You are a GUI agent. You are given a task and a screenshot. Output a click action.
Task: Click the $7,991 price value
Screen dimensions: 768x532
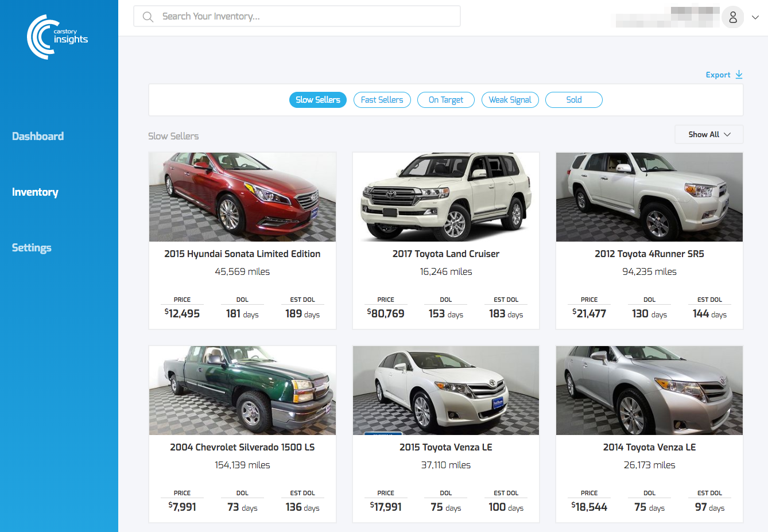coord(182,507)
